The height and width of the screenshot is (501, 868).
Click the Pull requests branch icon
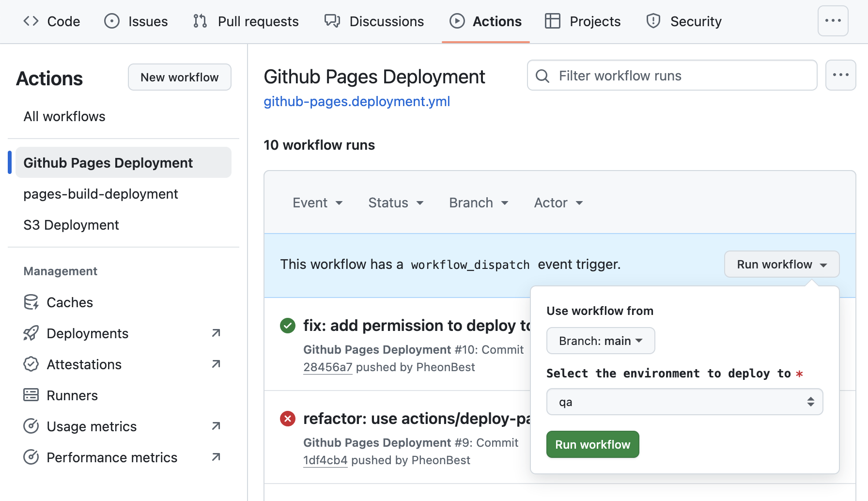(x=200, y=21)
